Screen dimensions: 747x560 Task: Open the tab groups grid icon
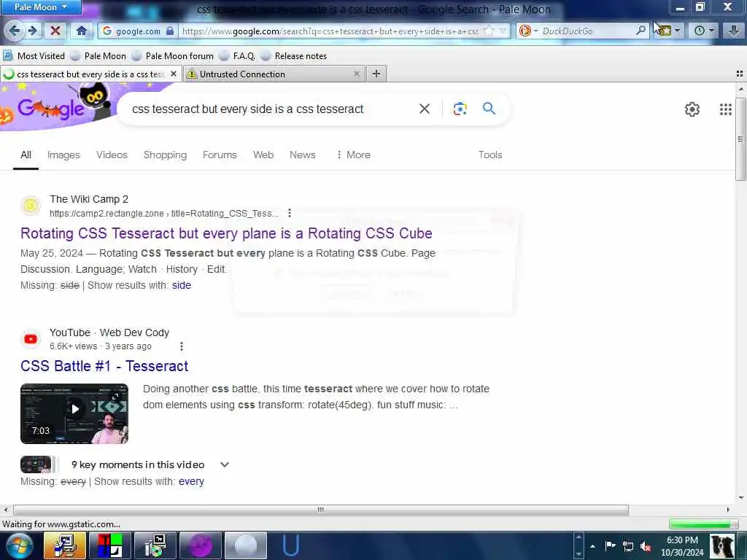(740, 74)
